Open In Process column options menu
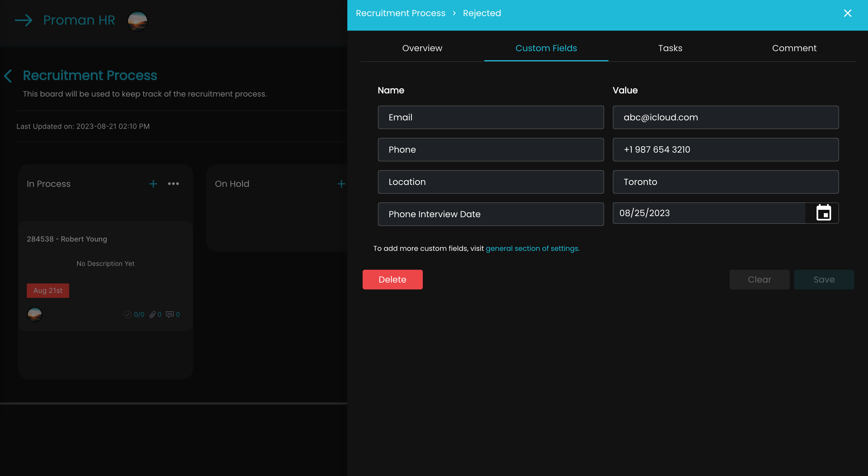 pyautogui.click(x=174, y=184)
